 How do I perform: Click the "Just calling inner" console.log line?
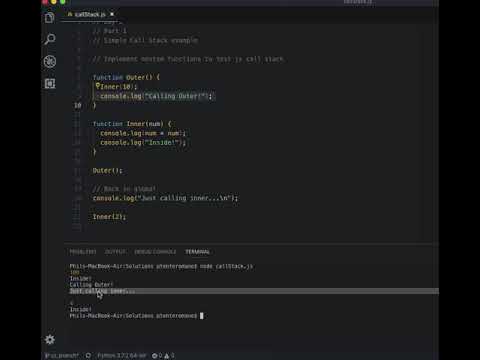click(165, 198)
